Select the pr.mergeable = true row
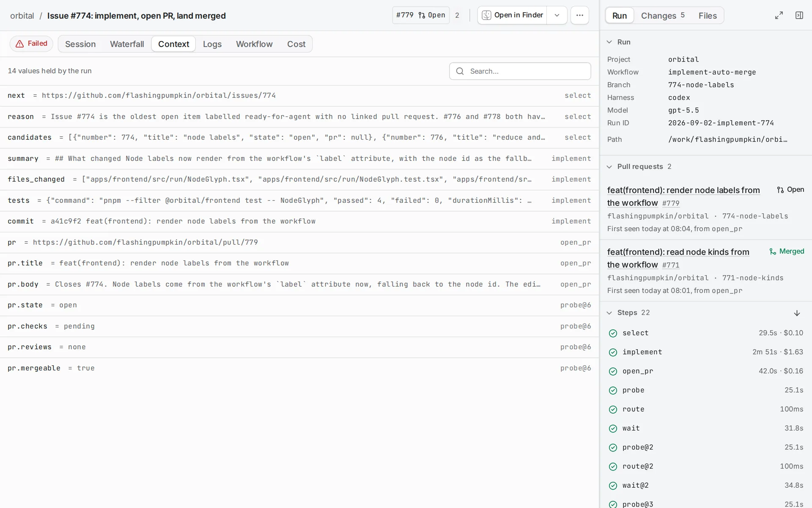Image resolution: width=812 pixels, height=508 pixels. (299, 368)
